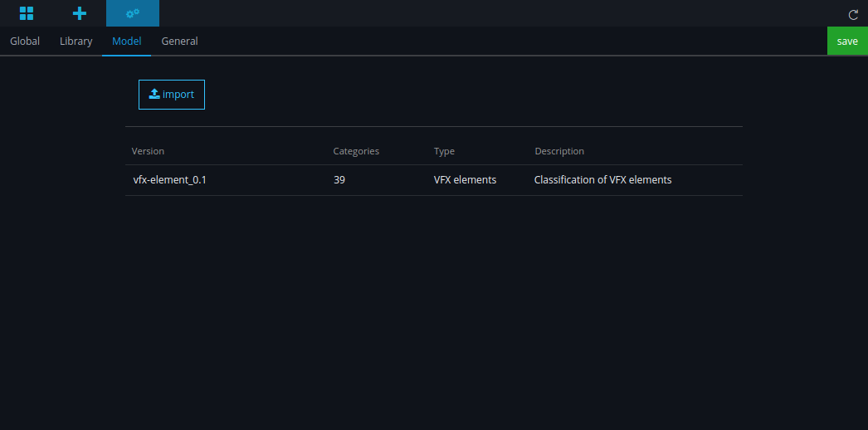Click the import button label
This screenshot has height=430, width=868.
178,95
